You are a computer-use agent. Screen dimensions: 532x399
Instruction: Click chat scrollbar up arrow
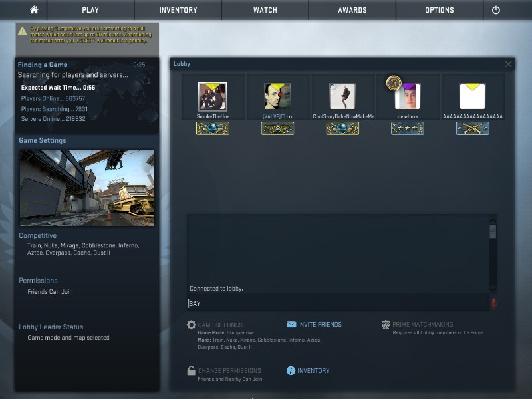point(493,221)
